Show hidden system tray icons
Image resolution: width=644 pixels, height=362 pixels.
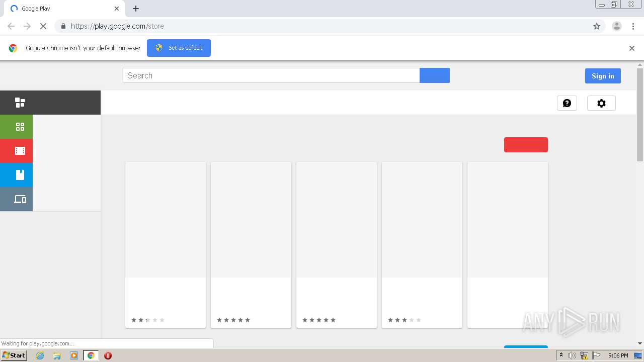(x=561, y=355)
